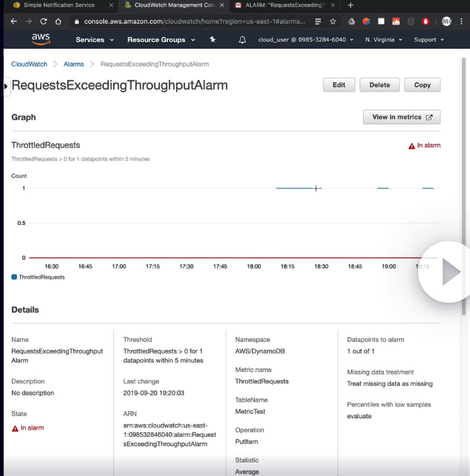Click the RequestsExceedingThroughputAlarm breadcrumb text
This screenshot has width=470, height=476.
coord(154,64)
